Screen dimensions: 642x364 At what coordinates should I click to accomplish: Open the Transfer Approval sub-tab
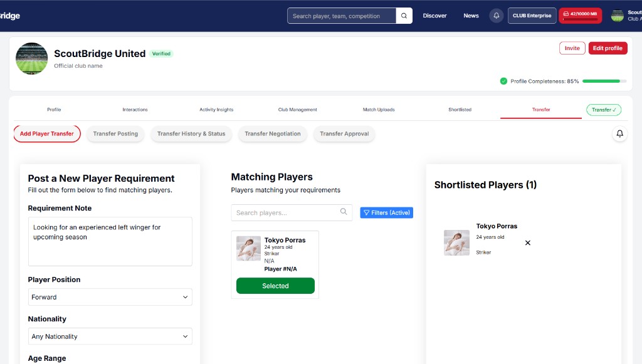[x=344, y=133]
